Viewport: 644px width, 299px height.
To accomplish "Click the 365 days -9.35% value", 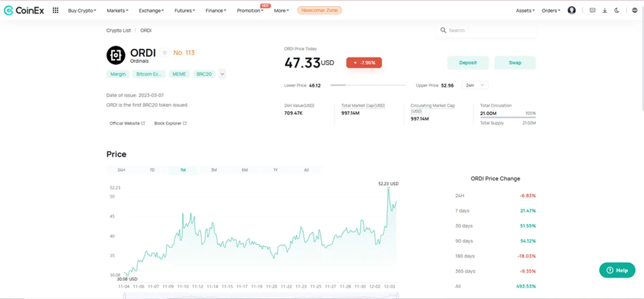I will pyautogui.click(x=528, y=272).
